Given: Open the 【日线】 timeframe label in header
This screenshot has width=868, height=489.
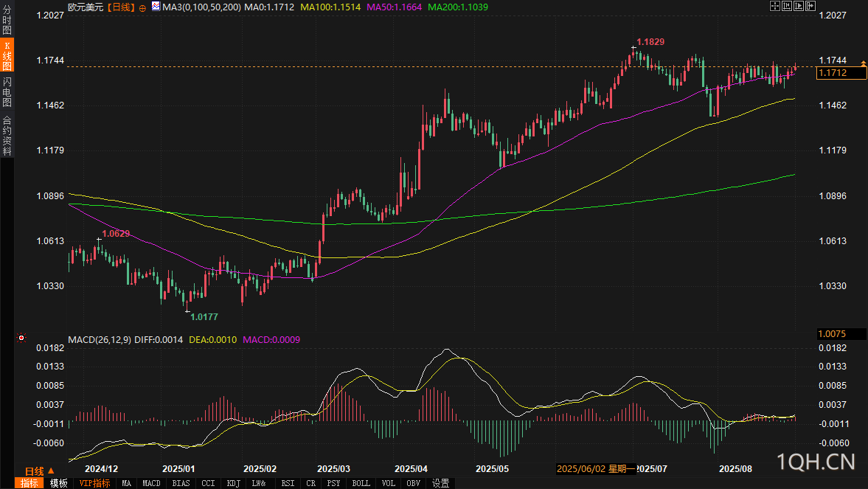Looking at the screenshot, I should tap(121, 7).
